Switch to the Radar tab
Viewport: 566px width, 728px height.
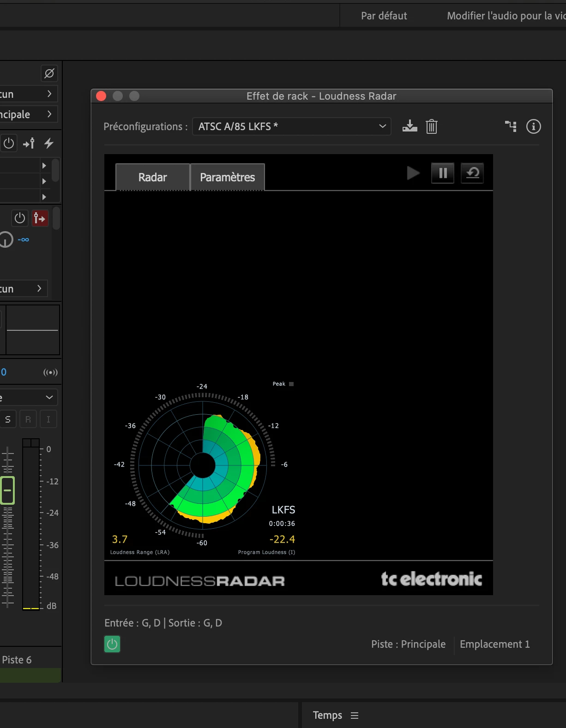click(152, 177)
